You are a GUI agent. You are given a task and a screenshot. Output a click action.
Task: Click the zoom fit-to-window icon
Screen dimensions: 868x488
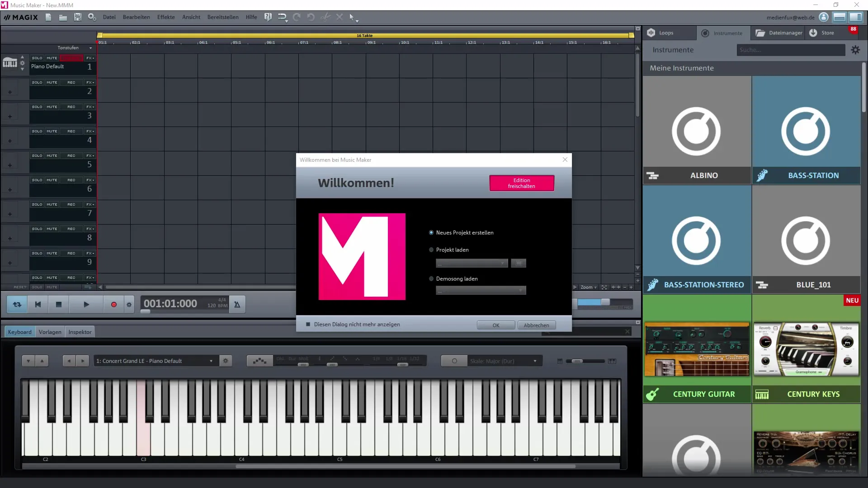tap(604, 287)
